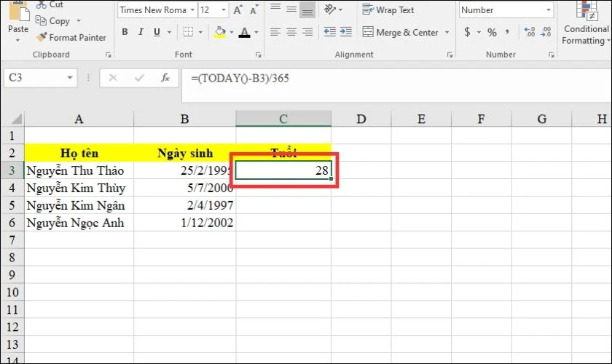
Task: Open the Paste dropdown arrow
Action: [x=18, y=40]
